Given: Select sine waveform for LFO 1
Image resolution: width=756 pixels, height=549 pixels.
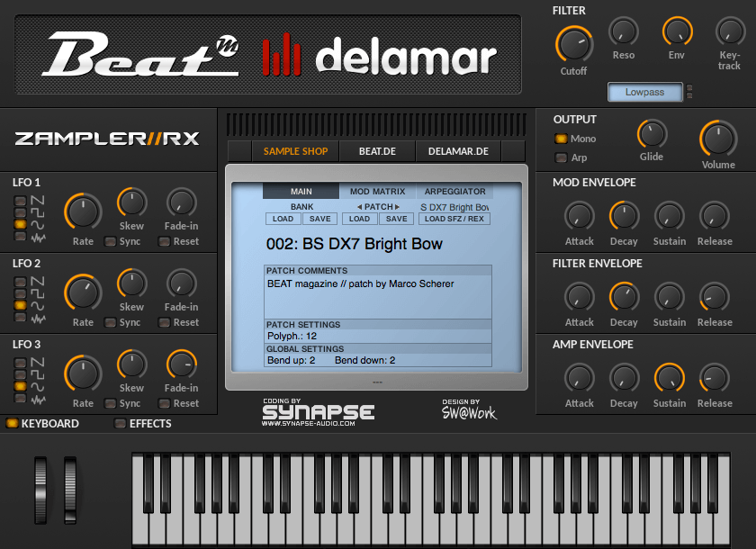Looking at the screenshot, I should [20, 224].
